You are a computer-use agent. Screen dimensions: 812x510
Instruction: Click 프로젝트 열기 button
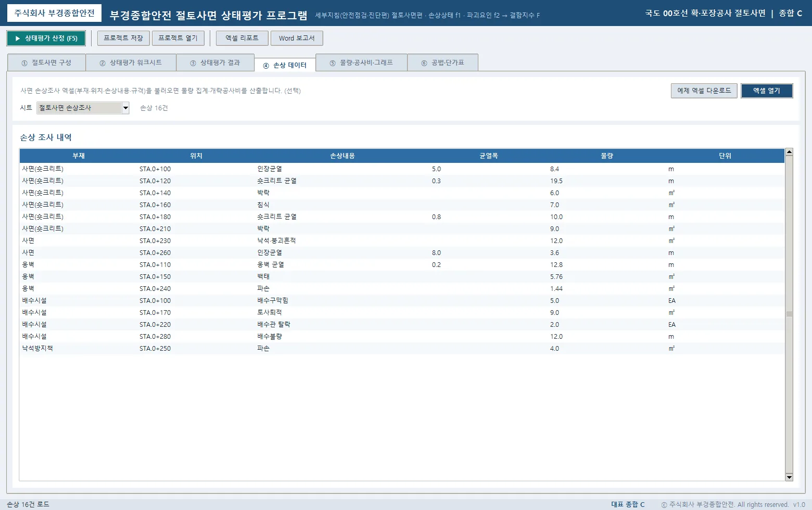pyautogui.click(x=178, y=39)
